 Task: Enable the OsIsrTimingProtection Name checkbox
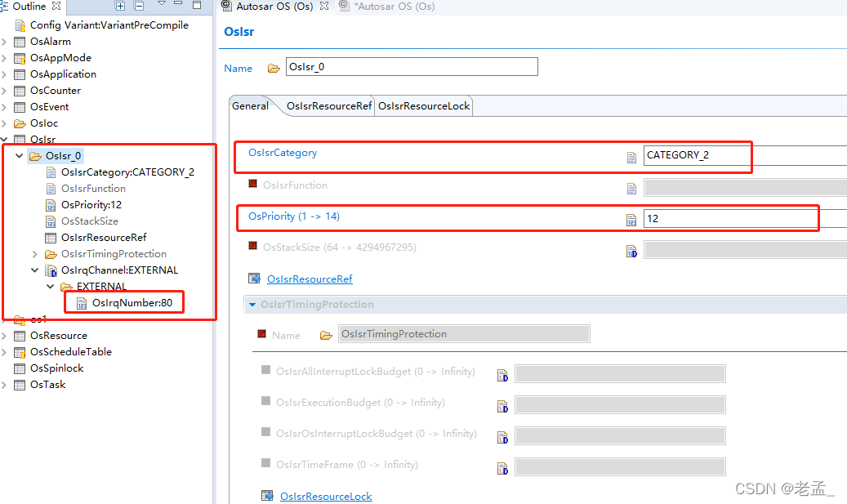pyautogui.click(x=262, y=334)
